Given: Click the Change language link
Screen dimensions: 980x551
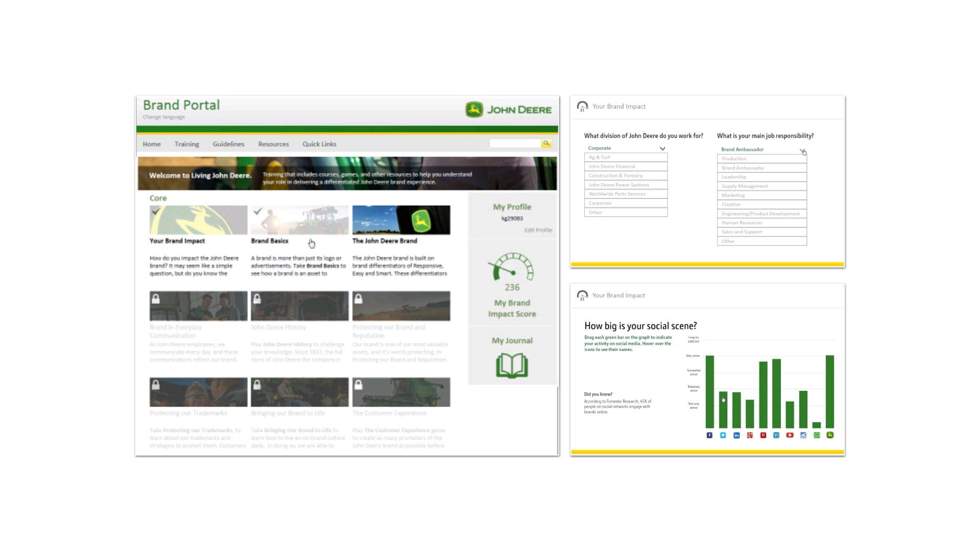Looking at the screenshot, I should [x=164, y=117].
